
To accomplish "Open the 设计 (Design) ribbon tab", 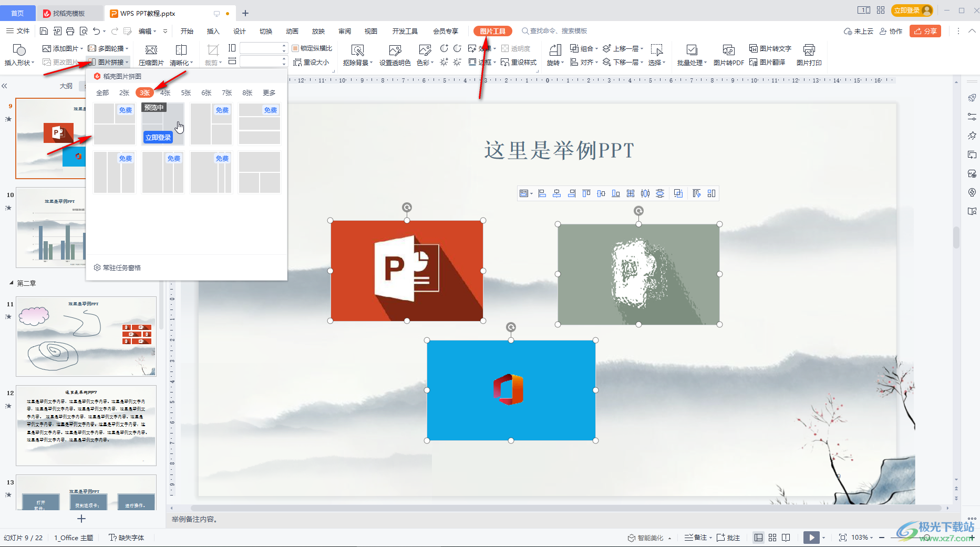I will click(240, 31).
